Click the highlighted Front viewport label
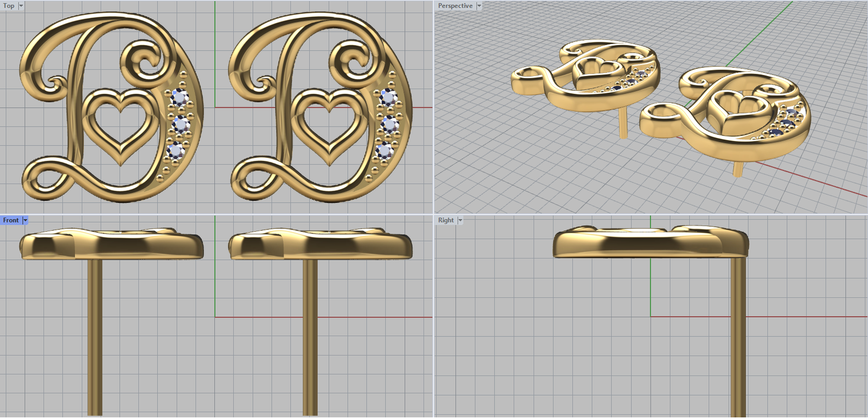Screen dimensions: 868x419 coord(11,220)
